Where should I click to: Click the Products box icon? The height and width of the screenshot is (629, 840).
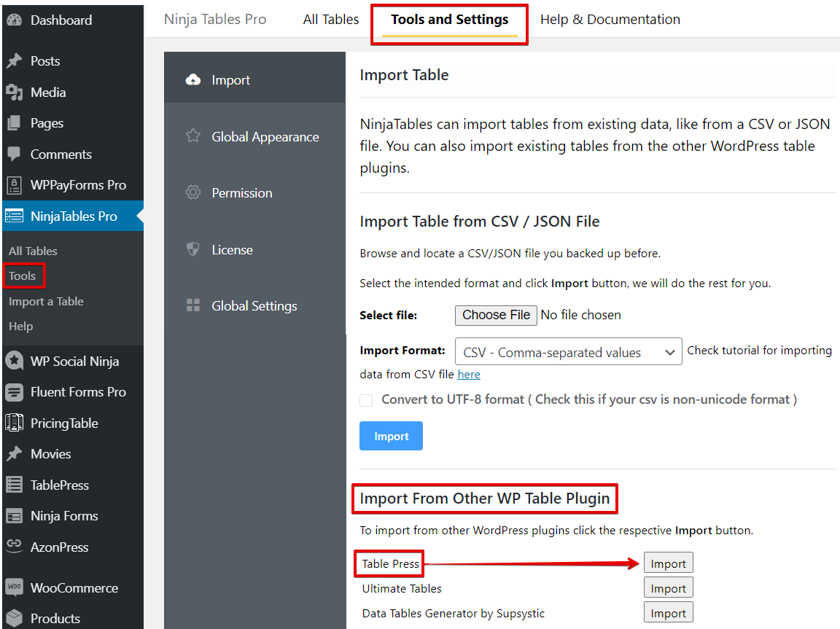pyautogui.click(x=15, y=618)
